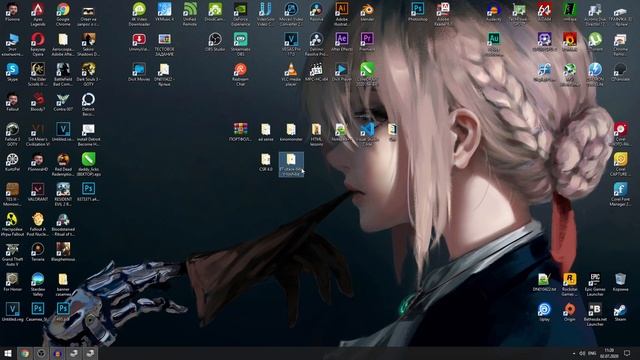Select the kinomonster folder

[x=291, y=132]
